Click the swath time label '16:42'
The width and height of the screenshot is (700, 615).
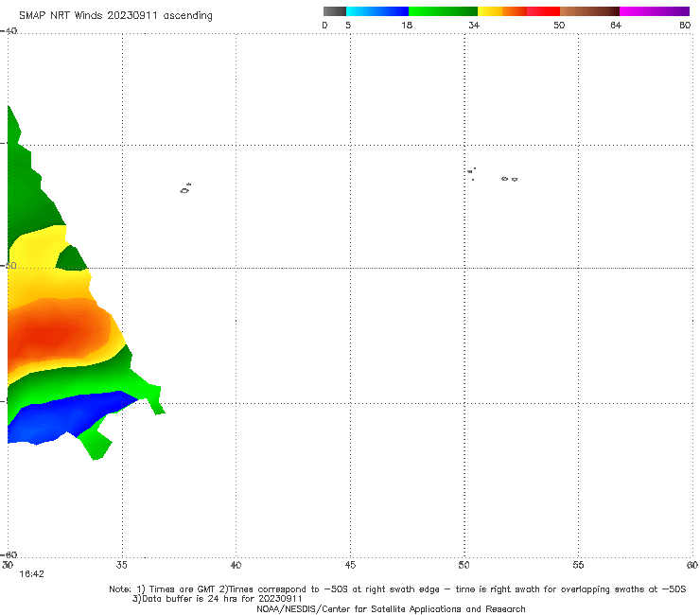point(32,574)
